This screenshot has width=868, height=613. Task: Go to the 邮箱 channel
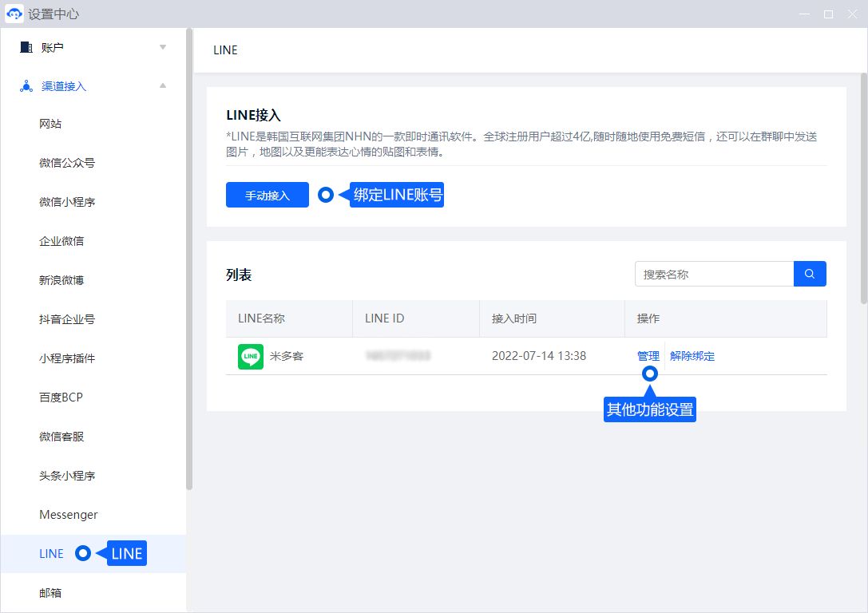(50, 593)
